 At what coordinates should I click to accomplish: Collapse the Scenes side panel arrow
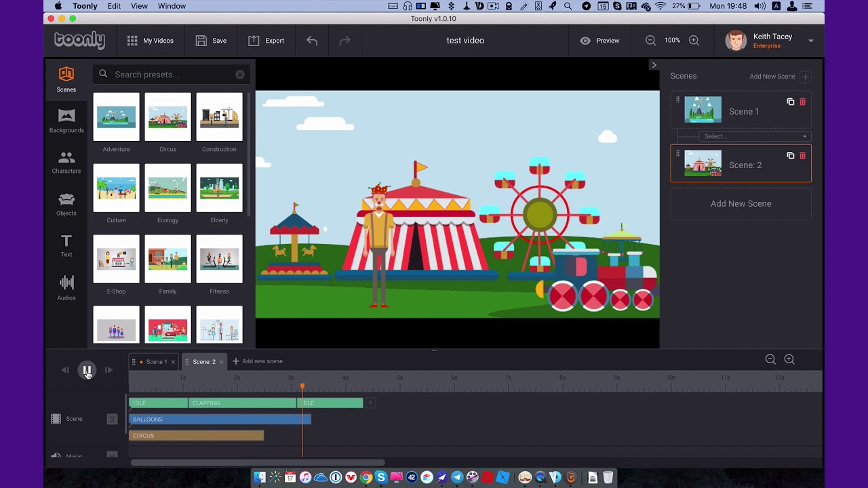654,65
